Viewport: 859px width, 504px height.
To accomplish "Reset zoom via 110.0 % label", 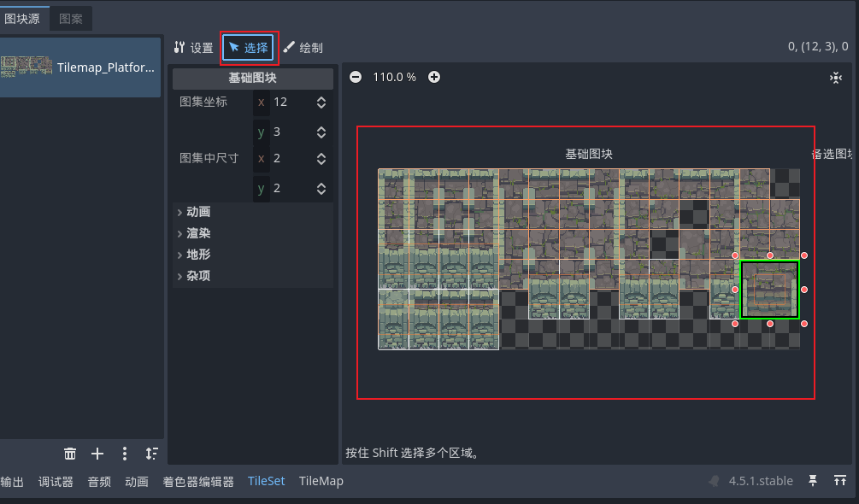I will click(x=394, y=77).
